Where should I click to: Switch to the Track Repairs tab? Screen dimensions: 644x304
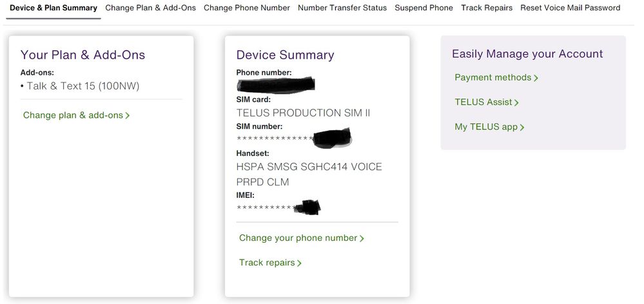click(487, 8)
